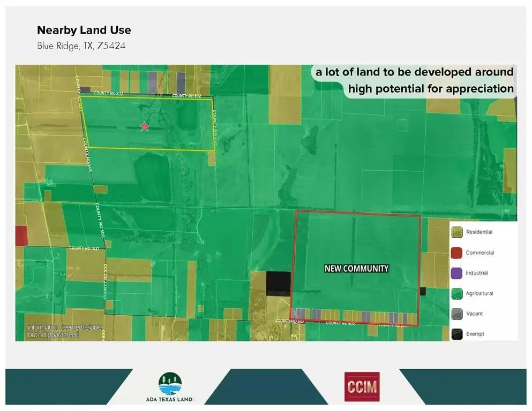Click the 'a lot of land' callout line
Viewport: 532px width, 411px height.
coord(414,72)
